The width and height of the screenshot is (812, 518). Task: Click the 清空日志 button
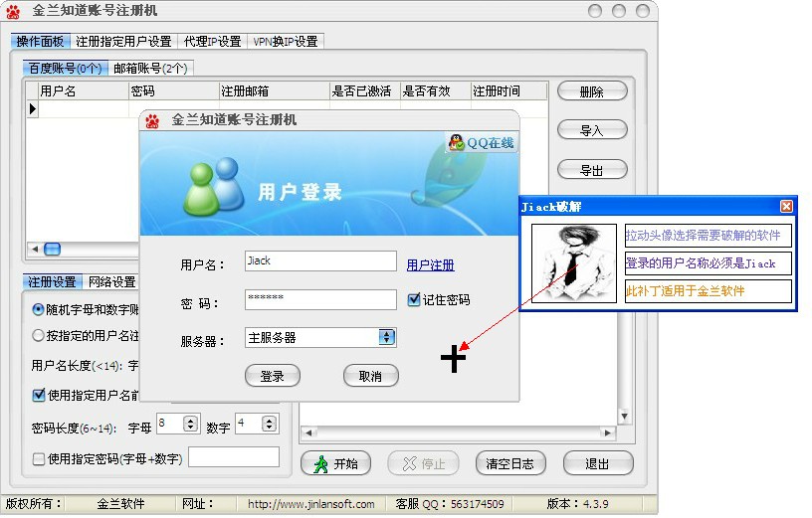click(510, 463)
